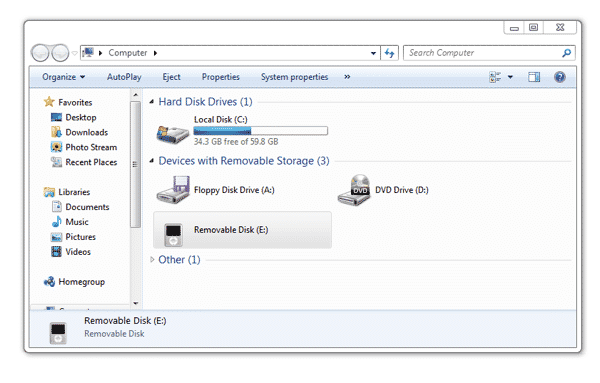Click the Documents library icon
Screen dimensions: 600x383
click(56, 207)
